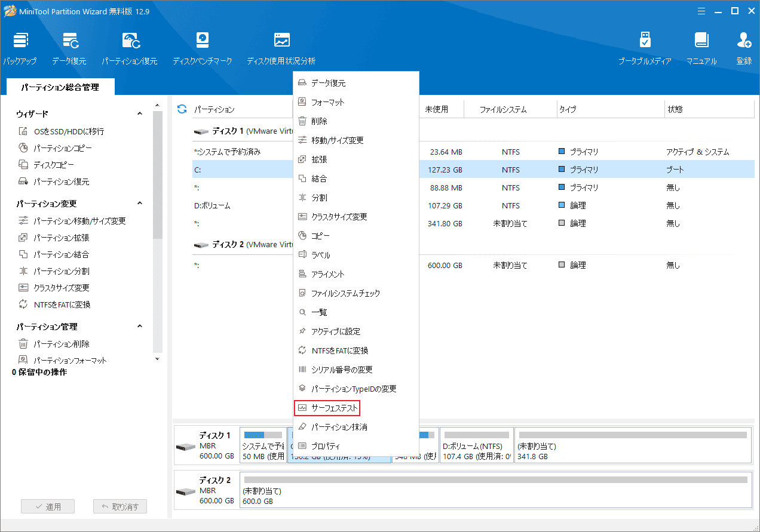Collapse the ウィザード section
This screenshot has width=760, height=532.
[140, 113]
